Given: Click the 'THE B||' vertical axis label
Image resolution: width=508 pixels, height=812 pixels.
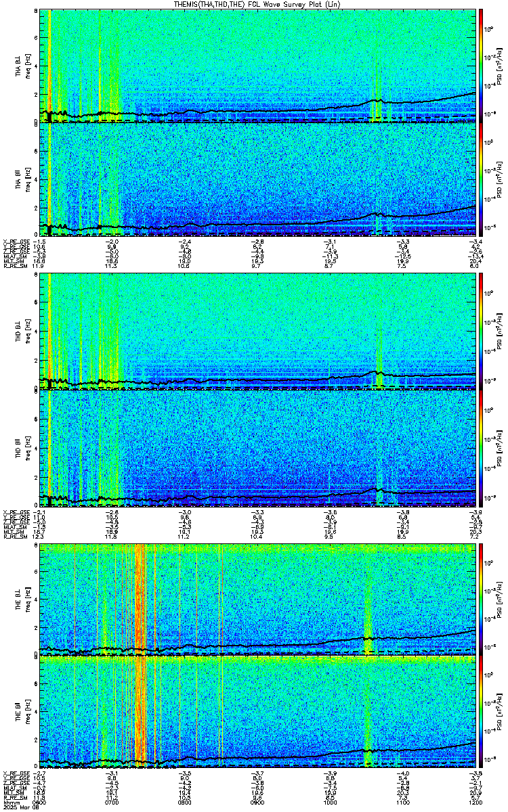Looking at the screenshot, I should (18, 713).
